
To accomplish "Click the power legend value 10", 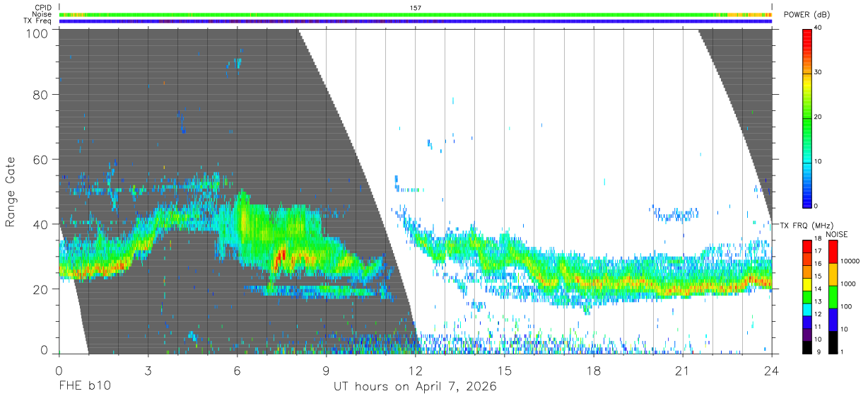I will (819, 162).
